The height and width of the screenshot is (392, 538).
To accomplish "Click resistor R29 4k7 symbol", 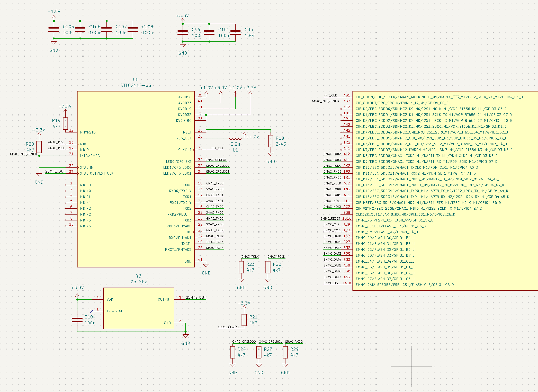I will (285, 352).
